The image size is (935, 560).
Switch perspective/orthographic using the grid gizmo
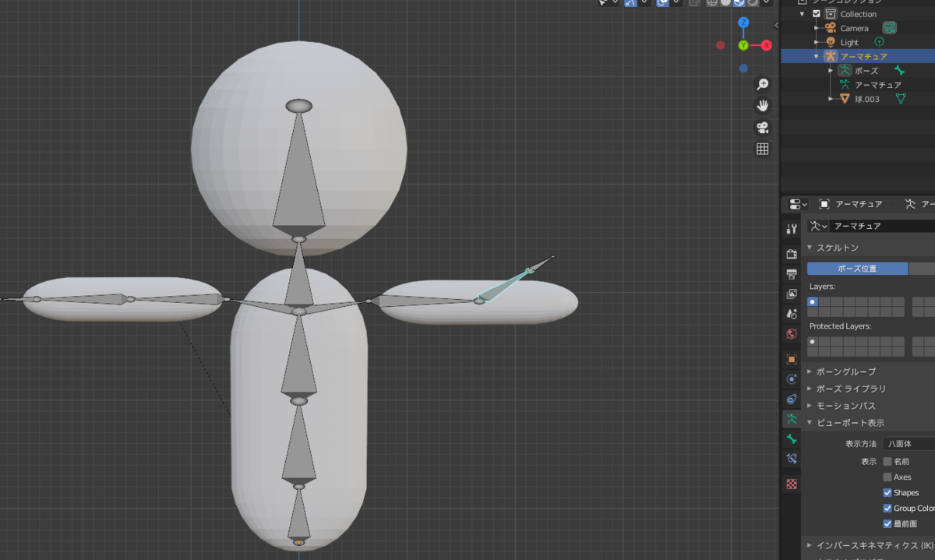[763, 149]
